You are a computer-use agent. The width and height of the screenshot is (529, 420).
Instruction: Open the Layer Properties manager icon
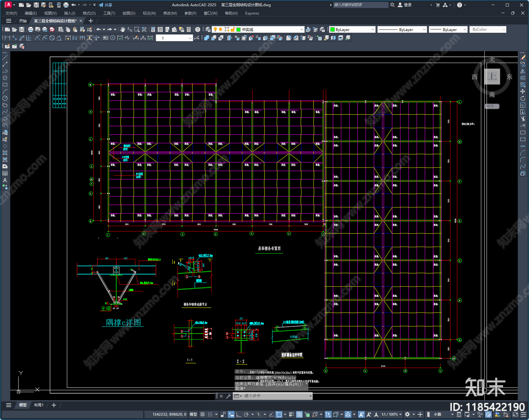[x=208, y=30]
